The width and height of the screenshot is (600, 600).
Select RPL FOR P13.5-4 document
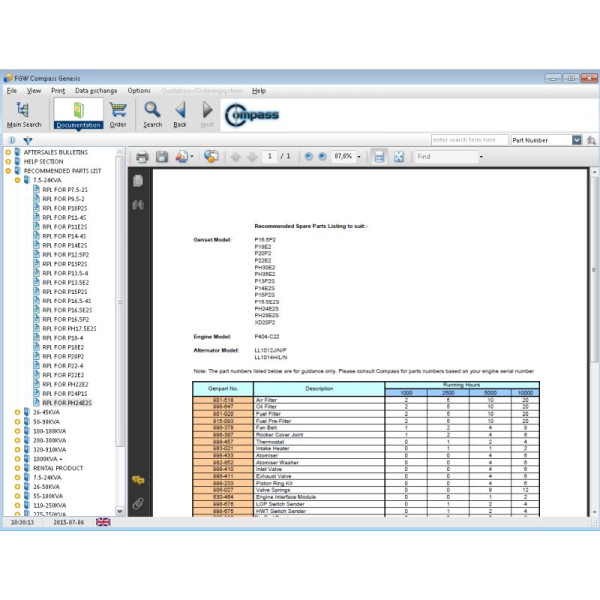coord(65,273)
